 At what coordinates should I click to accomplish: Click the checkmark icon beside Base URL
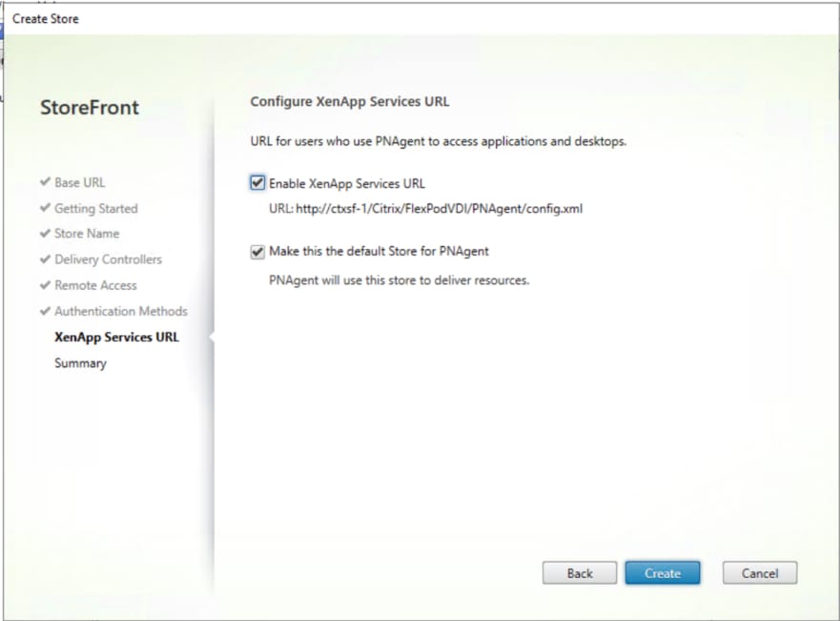click(45, 182)
